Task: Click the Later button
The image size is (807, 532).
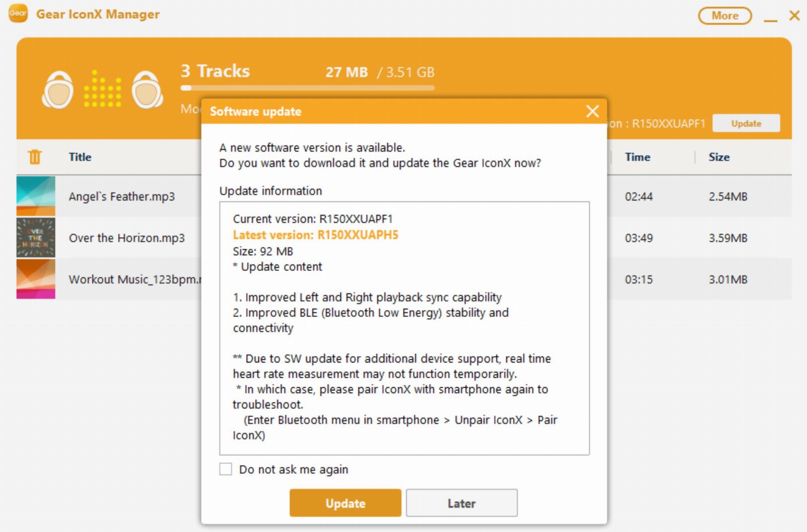Action: point(462,503)
